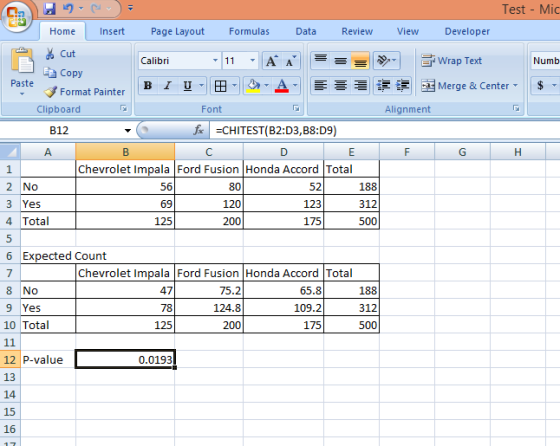The height and width of the screenshot is (446, 560).
Task: Click the formula bar with CHITEST formula
Action: 384,130
